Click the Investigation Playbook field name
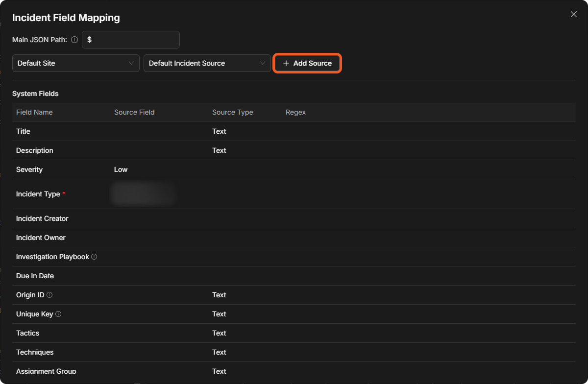This screenshot has height=384, width=588. coord(52,257)
